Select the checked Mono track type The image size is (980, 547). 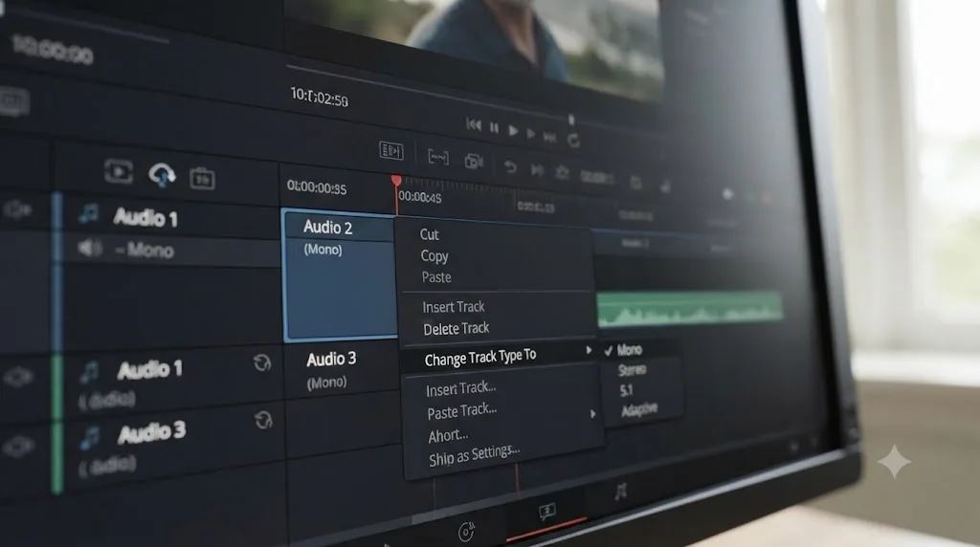[629, 350]
